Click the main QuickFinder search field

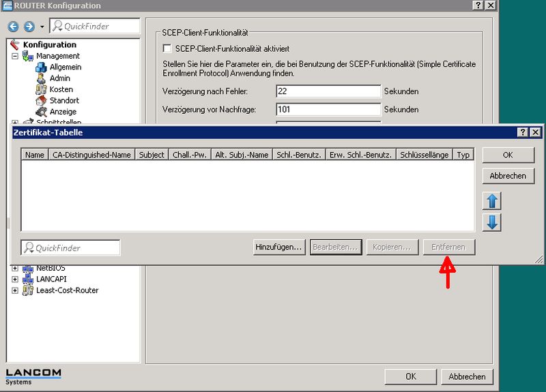pos(95,26)
